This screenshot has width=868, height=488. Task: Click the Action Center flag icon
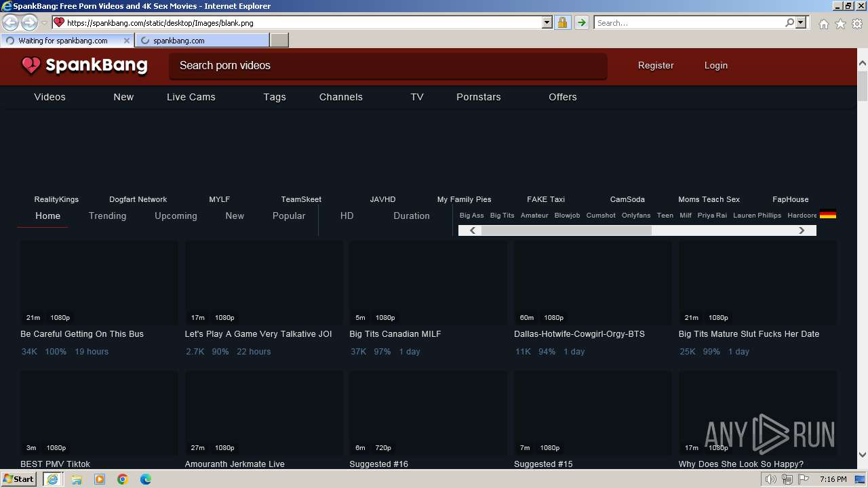(x=804, y=479)
